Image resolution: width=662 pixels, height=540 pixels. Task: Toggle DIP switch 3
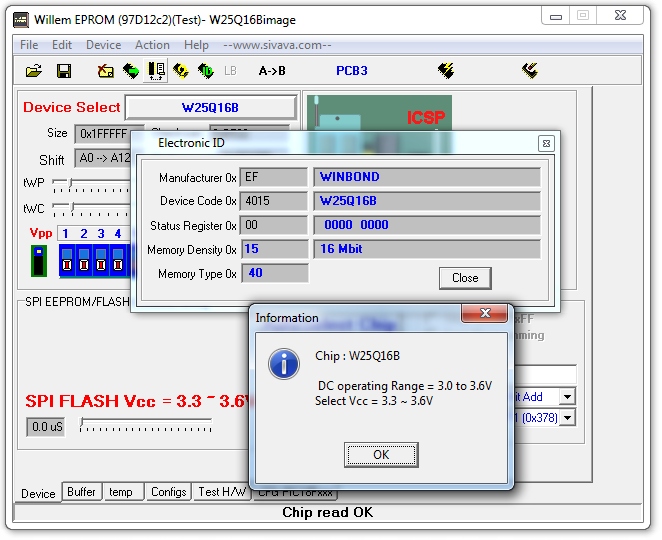[101, 260]
